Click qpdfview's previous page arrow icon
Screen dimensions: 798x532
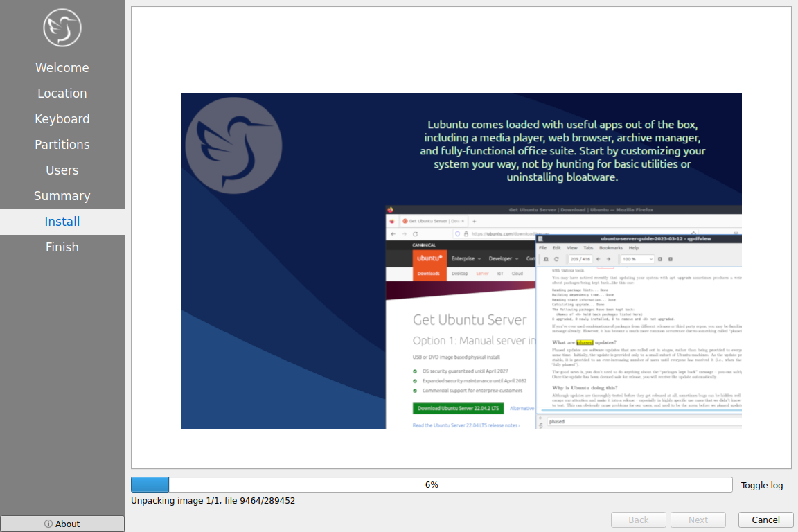(598, 259)
